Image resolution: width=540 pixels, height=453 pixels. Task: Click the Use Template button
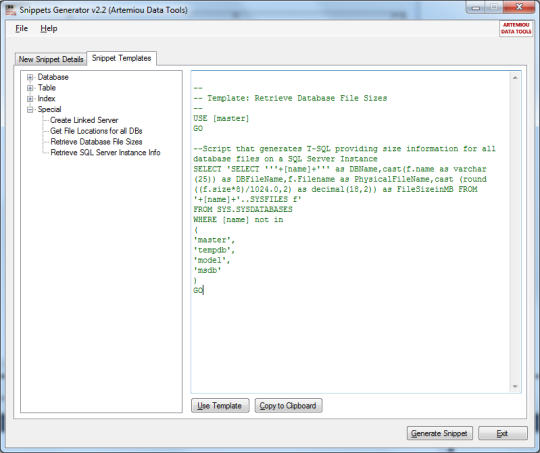tap(220, 406)
